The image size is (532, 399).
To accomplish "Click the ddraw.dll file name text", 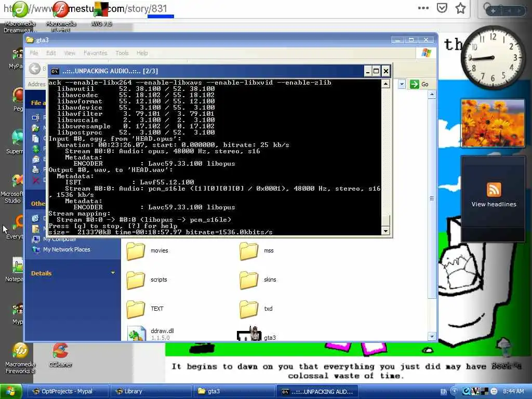I will 162,331.
